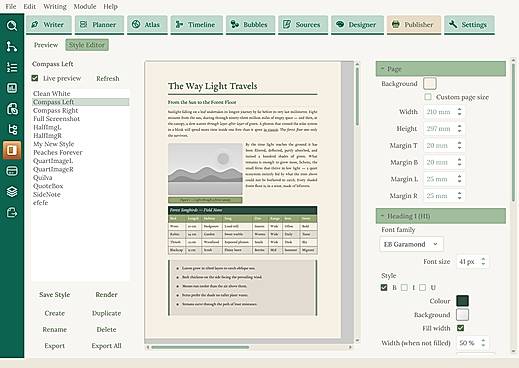The width and height of the screenshot is (519, 368).
Task: Select the export file icon in the sidebar
Action: pyautogui.click(x=12, y=213)
